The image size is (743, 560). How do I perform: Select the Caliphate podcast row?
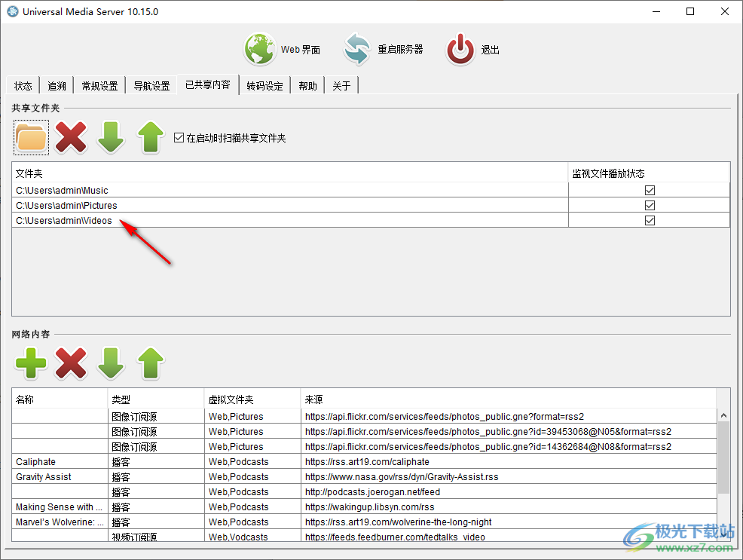[364, 462]
